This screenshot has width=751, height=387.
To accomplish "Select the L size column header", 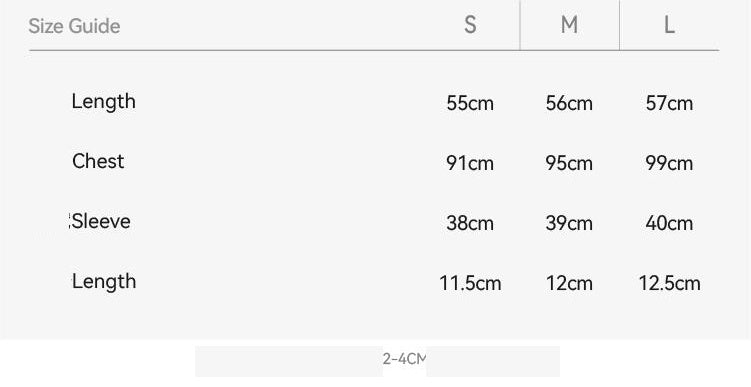I will point(670,24).
